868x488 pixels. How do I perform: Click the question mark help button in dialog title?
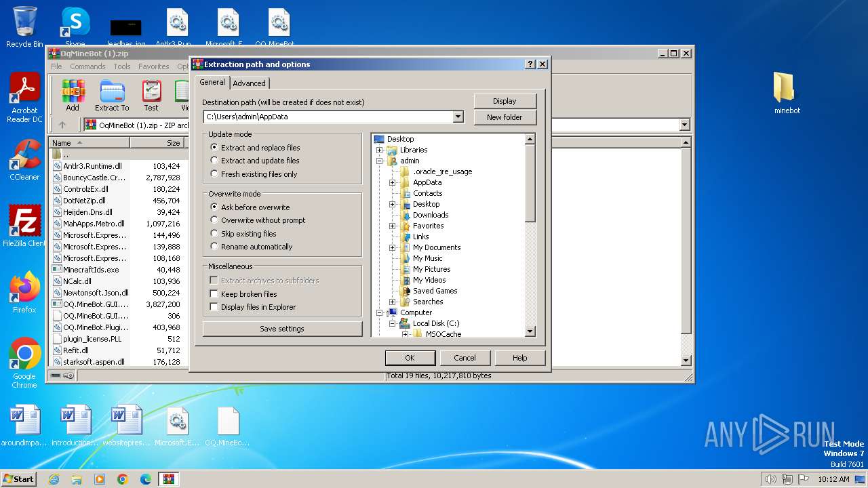click(x=530, y=64)
